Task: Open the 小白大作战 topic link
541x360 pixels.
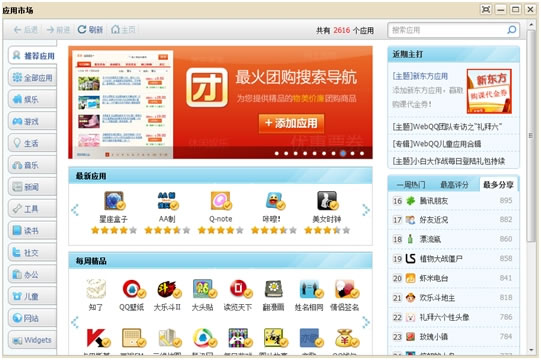Action: coord(449,161)
